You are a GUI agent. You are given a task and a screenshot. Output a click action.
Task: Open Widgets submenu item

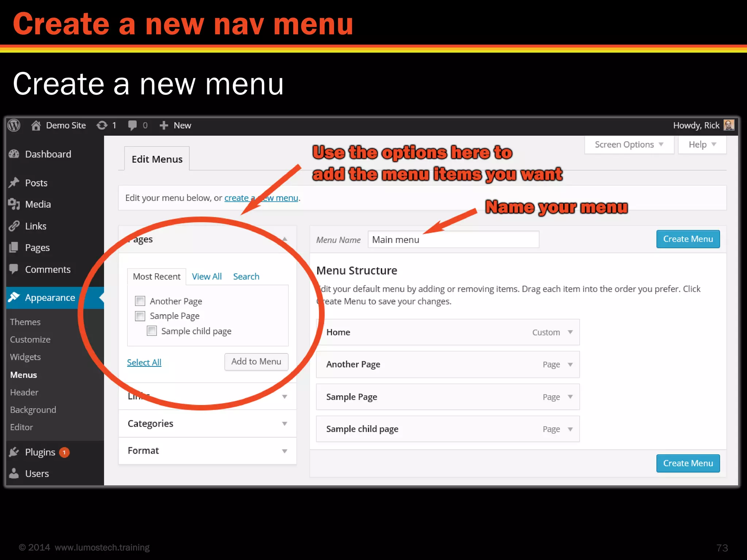(x=25, y=357)
